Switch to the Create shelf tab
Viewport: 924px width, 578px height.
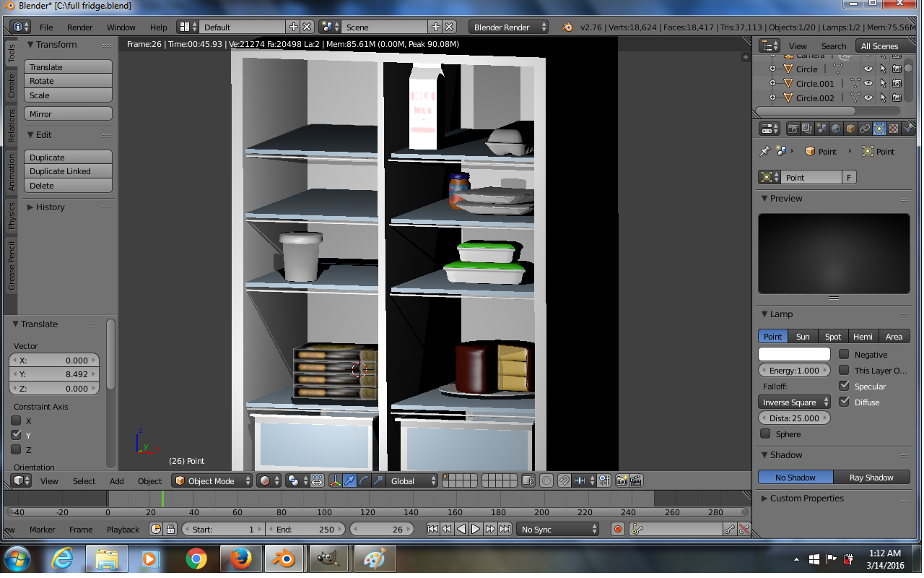tap(12, 86)
